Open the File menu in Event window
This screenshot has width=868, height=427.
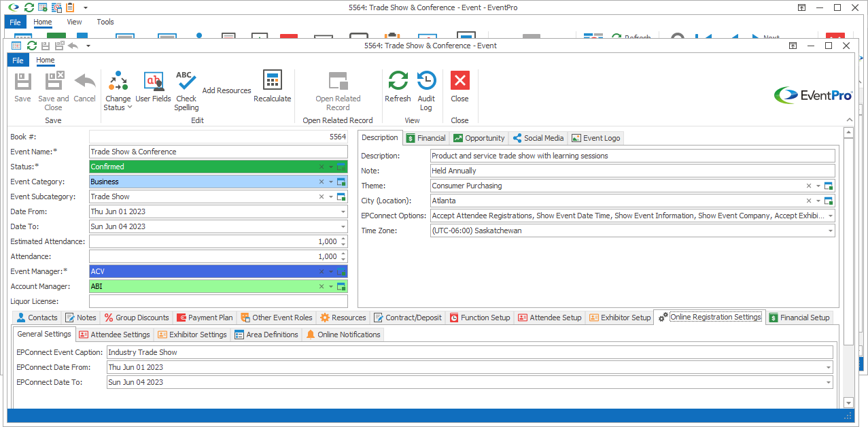pyautogui.click(x=18, y=61)
